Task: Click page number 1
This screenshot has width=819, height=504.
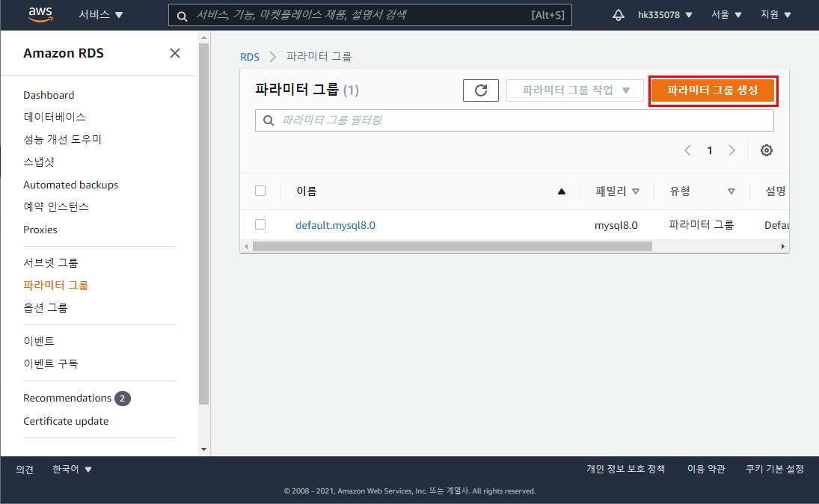Action: pos(710,150)
